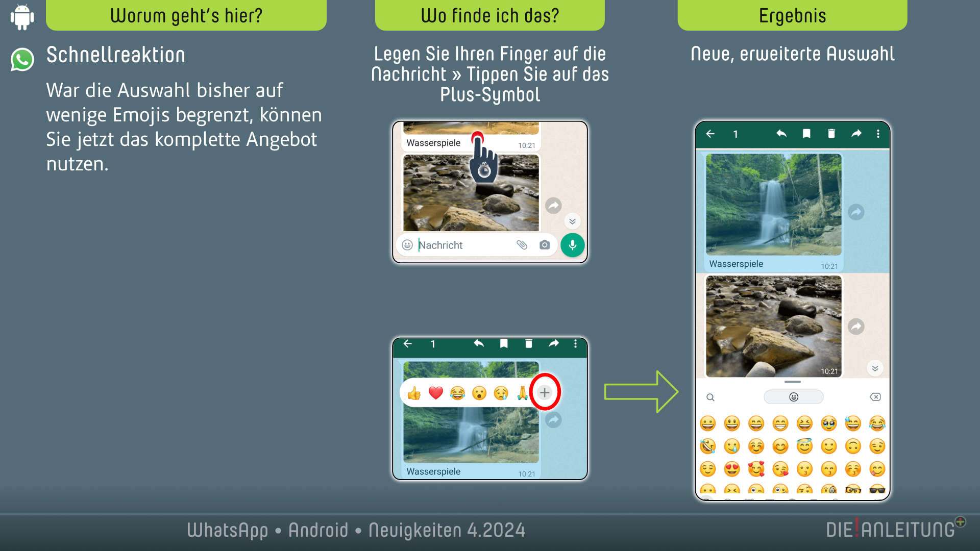The image size is (980, 551).
Task: Select the red heart reaction emoji
Action: [435, 393]
